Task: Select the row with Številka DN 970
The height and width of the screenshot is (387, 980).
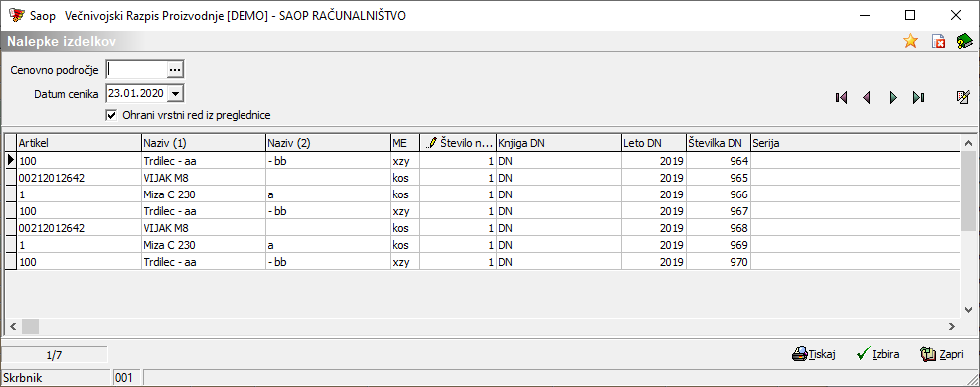Action: click(x=482, y=262)
